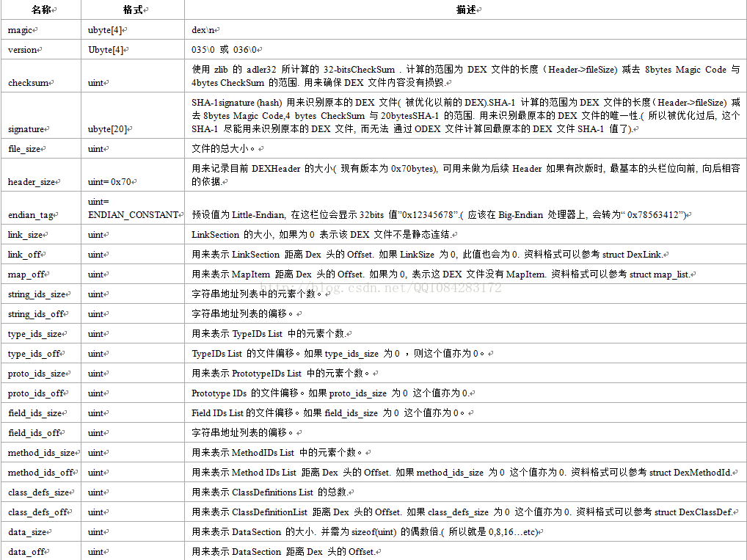Click the DEXHeader 的大小 description text
Image resolution: width=747 pixels, height=560 pixels.
(465, 175)
